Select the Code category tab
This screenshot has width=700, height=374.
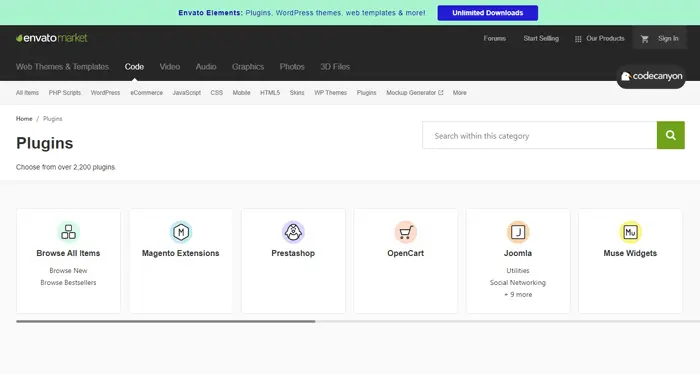click(x=134, y=66)
